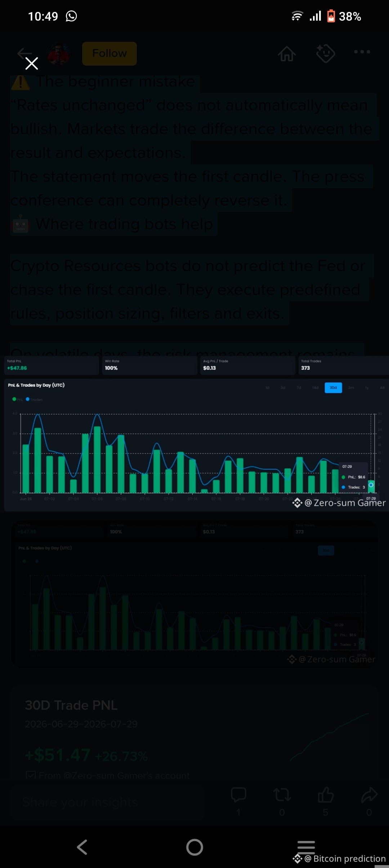Toggle the green PnL legend series
Viewport: 389px width, 868px height.
[17, 399]
